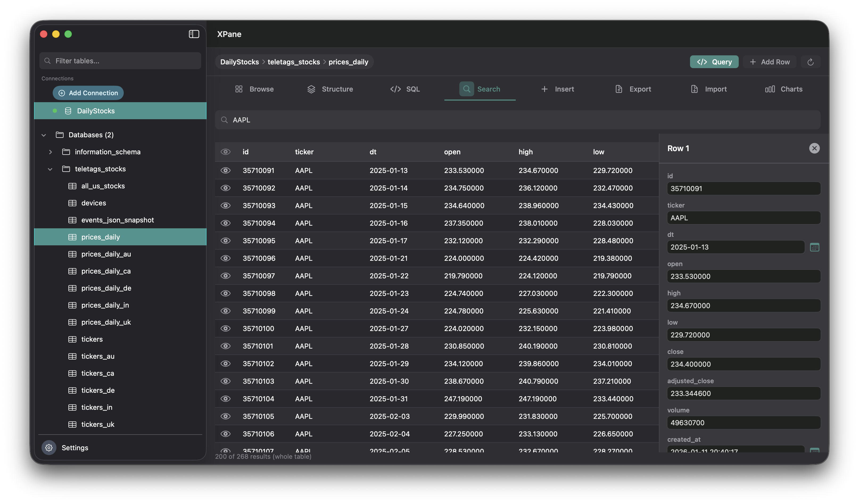Screen dimensions: 859x504
Task: Toggle eye icon for row 35710103
Action: click(225, 381)
